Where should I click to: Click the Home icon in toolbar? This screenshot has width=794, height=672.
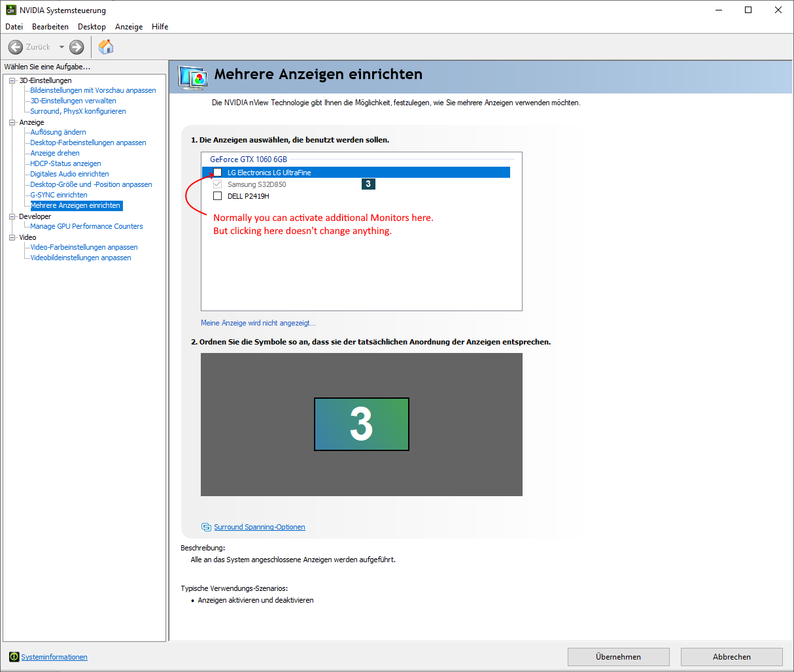106,46
